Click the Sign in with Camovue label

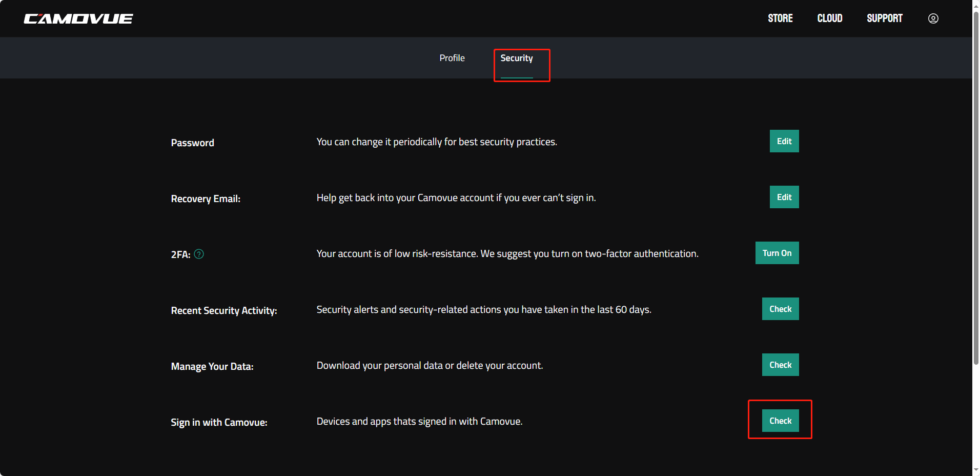pos(219,423)
